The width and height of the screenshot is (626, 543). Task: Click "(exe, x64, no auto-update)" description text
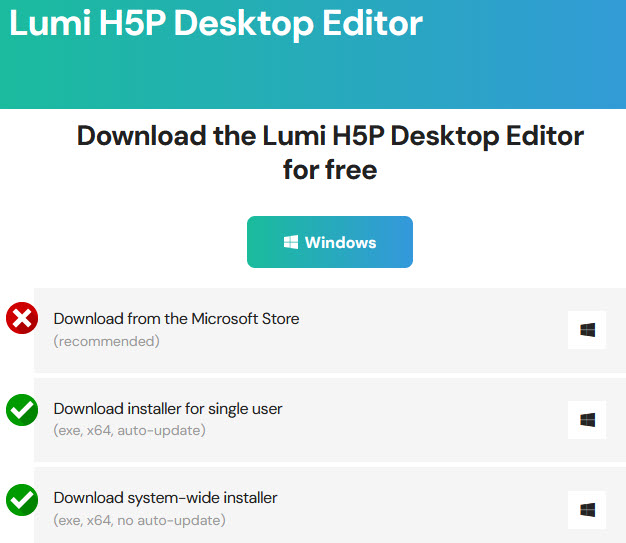click(x=139, y=520)
